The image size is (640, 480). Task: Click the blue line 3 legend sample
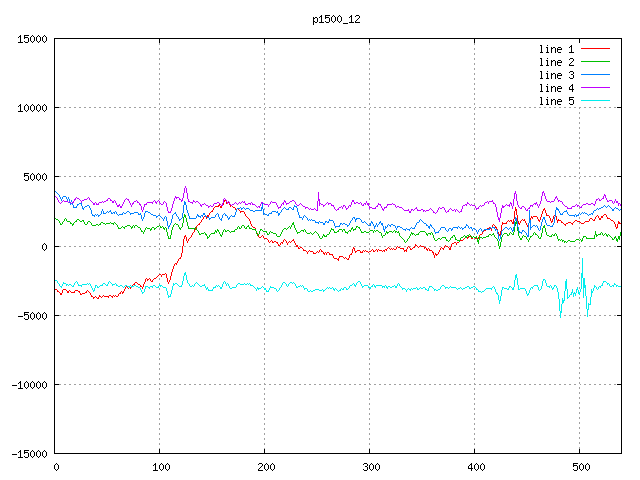pyautogui.click(x=595, y=75)
